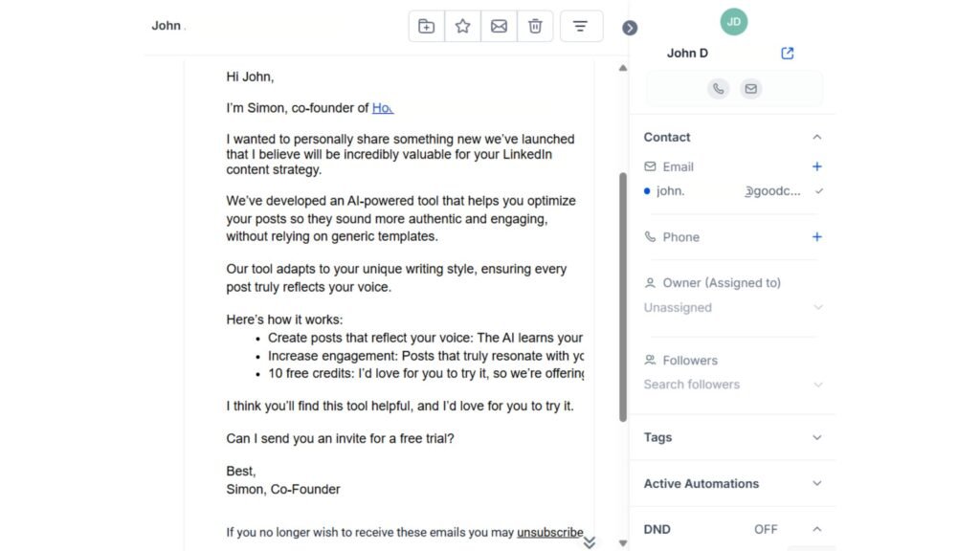Screen dimensions: 980x551
Task: Start a call with the phone icon
Action: 719,88
